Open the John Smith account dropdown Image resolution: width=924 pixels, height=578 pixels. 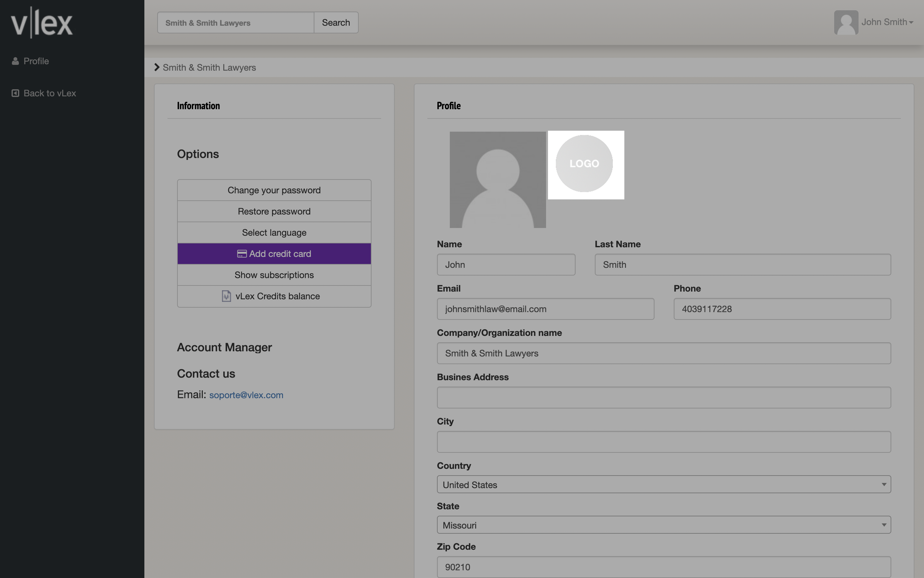coord(887,22)
